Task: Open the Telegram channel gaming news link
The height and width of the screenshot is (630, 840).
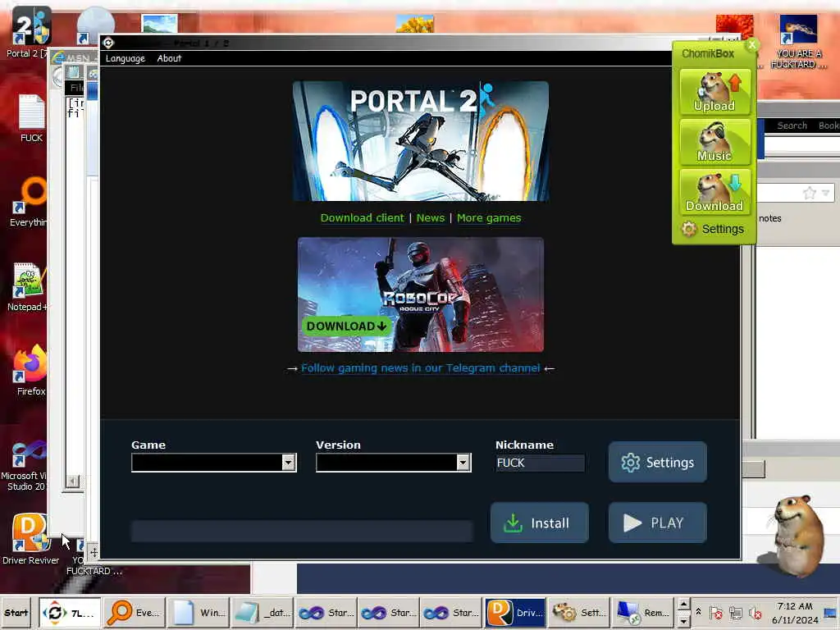Action: coord(421,368)
